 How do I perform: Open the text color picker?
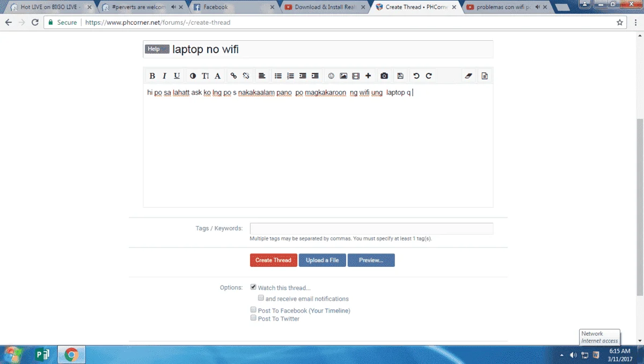(193, 76)
